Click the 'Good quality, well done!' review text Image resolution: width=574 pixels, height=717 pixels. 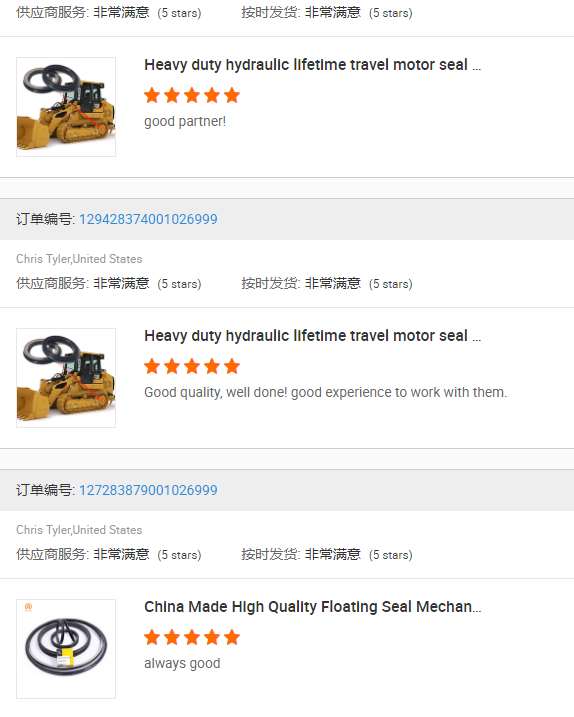[215, 393]
